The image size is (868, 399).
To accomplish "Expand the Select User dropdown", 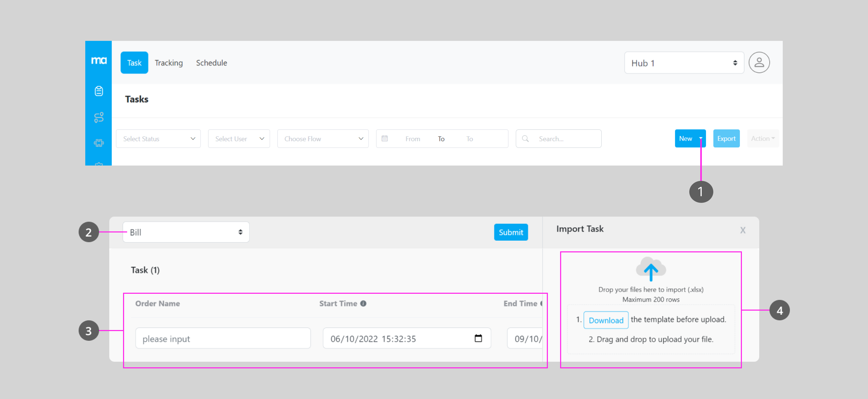I will tap(239, 139).
